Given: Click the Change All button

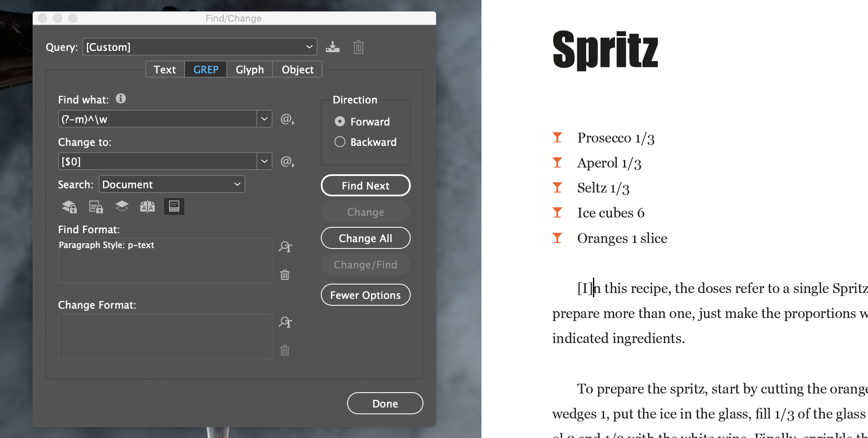Looking at the screenshot, I should [365, 238].
